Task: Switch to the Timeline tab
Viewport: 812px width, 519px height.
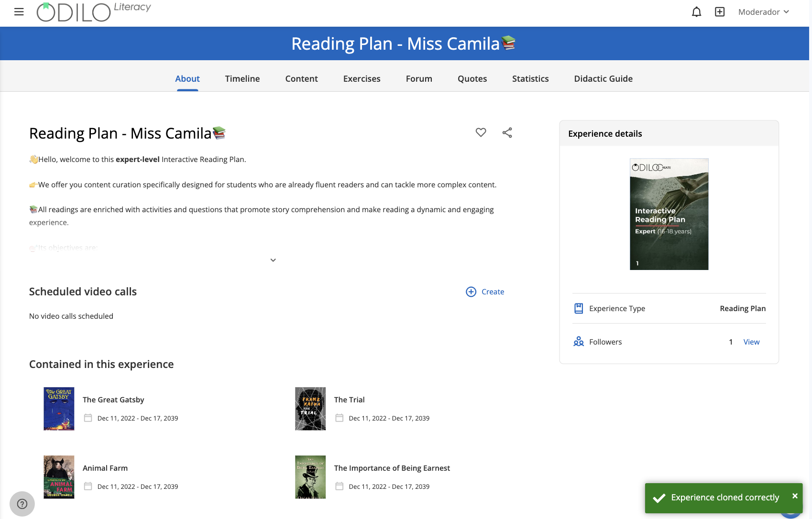Action: tap(242, 78)
